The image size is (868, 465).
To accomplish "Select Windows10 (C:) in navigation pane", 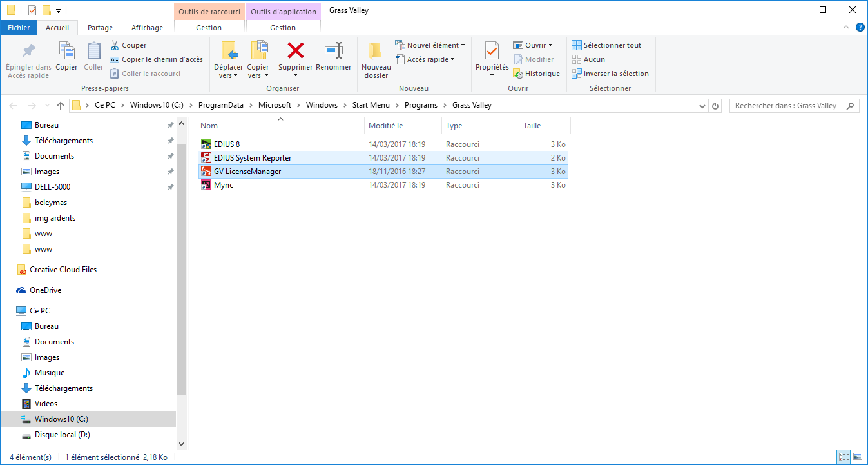I will pos(88,419).
